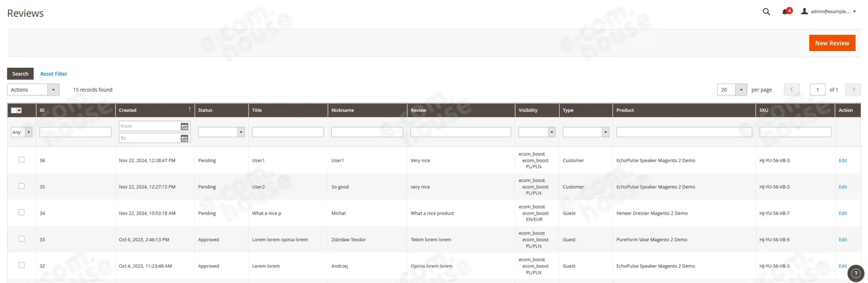Focus the Review filter field
The image size is (868, 283).
tap(461, 132)
